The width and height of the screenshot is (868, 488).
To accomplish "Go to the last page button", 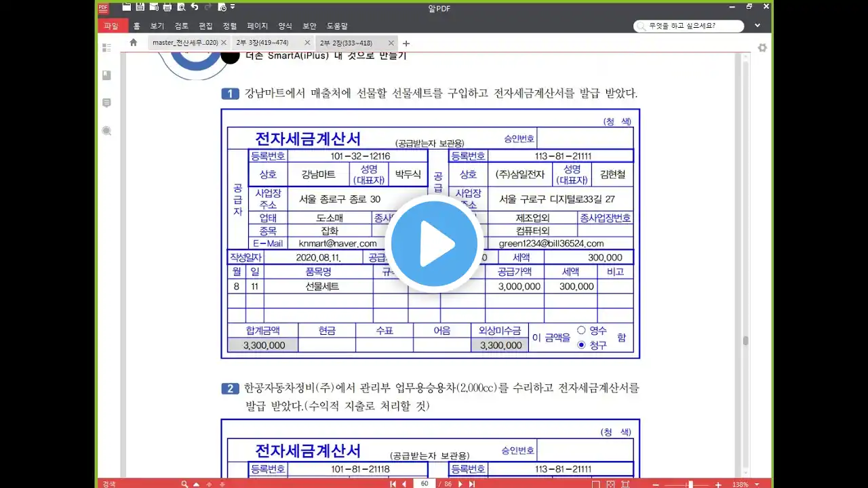I will 472,484.
